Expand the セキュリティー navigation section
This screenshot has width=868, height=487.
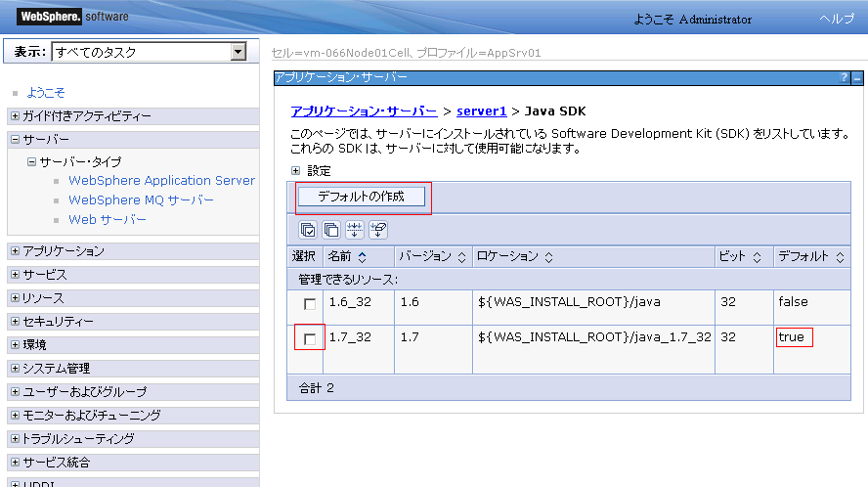15,322
